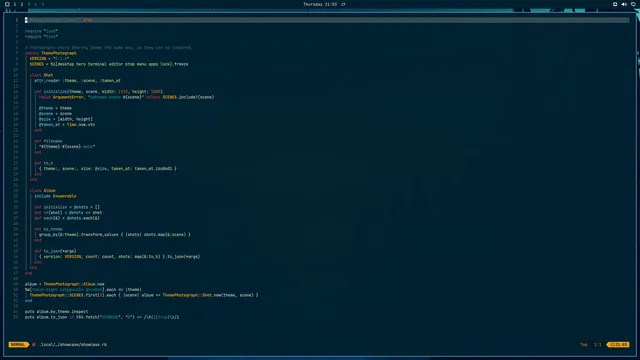Click the tray icon left of volume
This screenshot has width=640, height=360.
pyautogui.click(x=615, y=4)
